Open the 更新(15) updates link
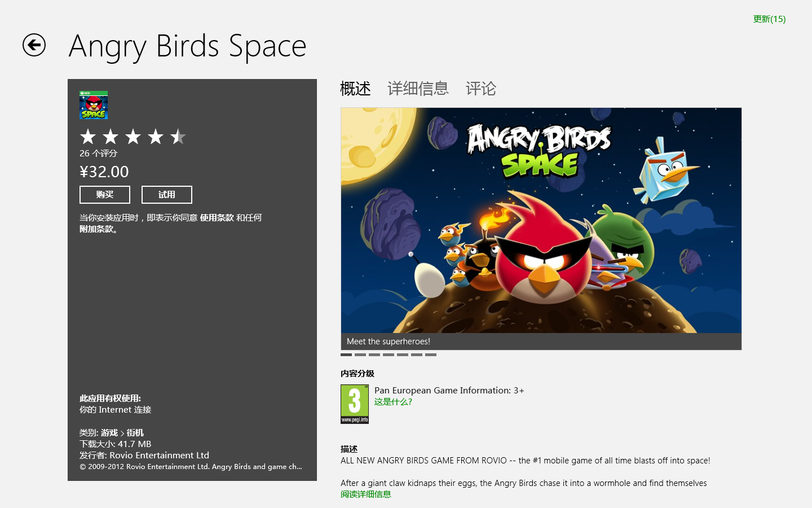Image resolution: width=812 pixels, height=508 pixels. [769, 19]
